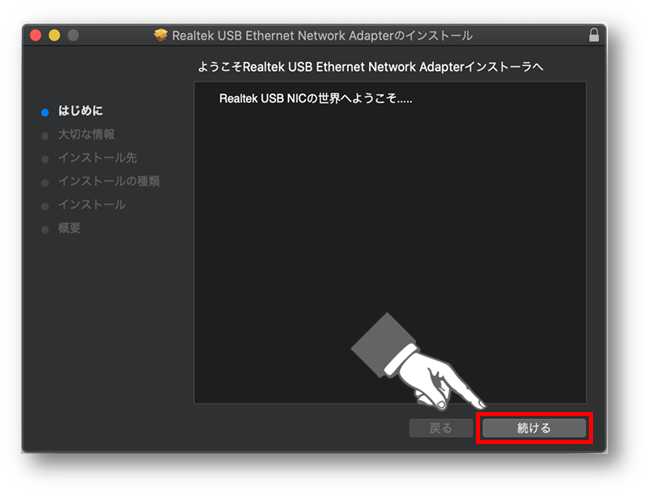
Task: Select the インストール先 step in sidebar
Action: 97,157
